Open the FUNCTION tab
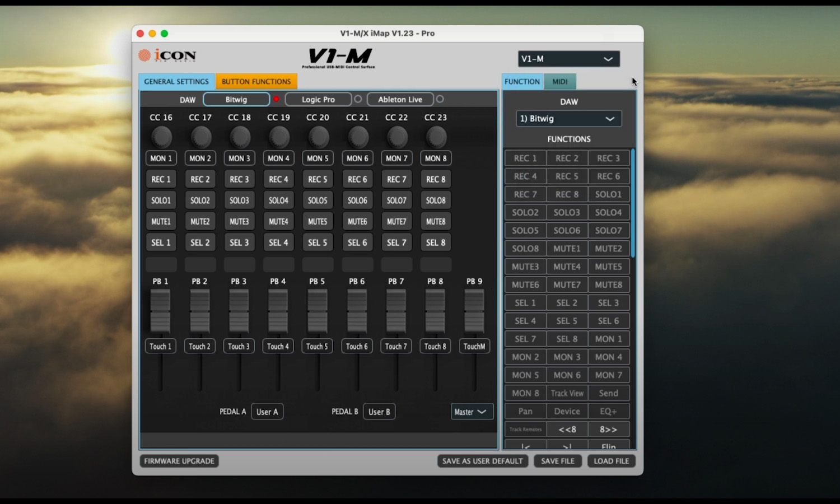Image resolution: width=840 pixels, height=504 pixels. [x=522, y=81]
